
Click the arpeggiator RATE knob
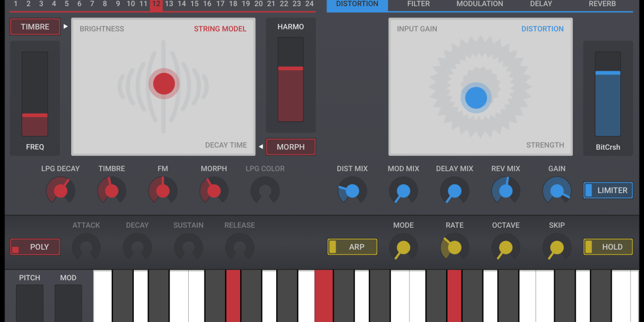[x=454, y=247]
